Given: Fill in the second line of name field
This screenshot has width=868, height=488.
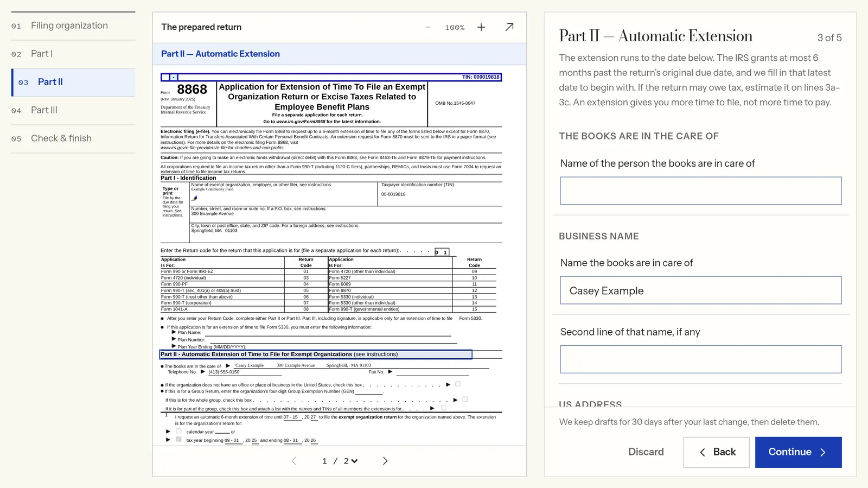Looking at the screenshot, I should 701,359.
